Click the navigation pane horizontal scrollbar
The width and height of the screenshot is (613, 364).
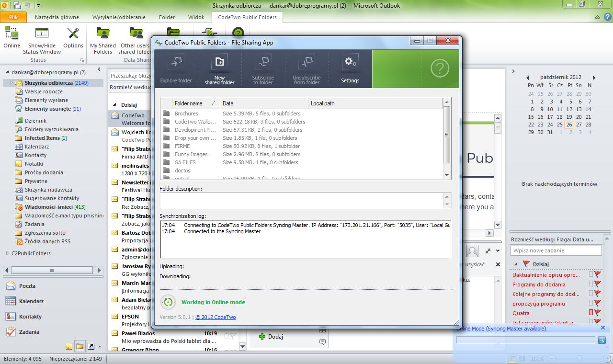click(x=52, y=271)
